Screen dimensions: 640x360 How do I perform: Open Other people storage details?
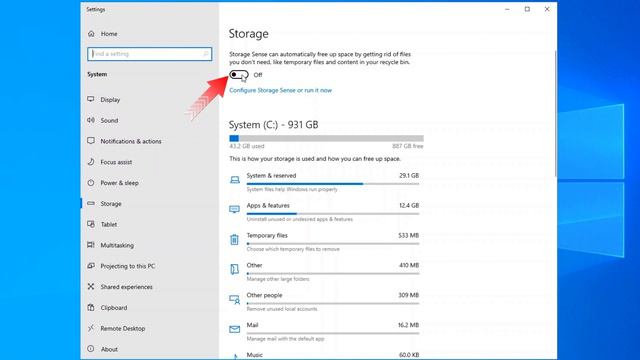click(324, 302)
